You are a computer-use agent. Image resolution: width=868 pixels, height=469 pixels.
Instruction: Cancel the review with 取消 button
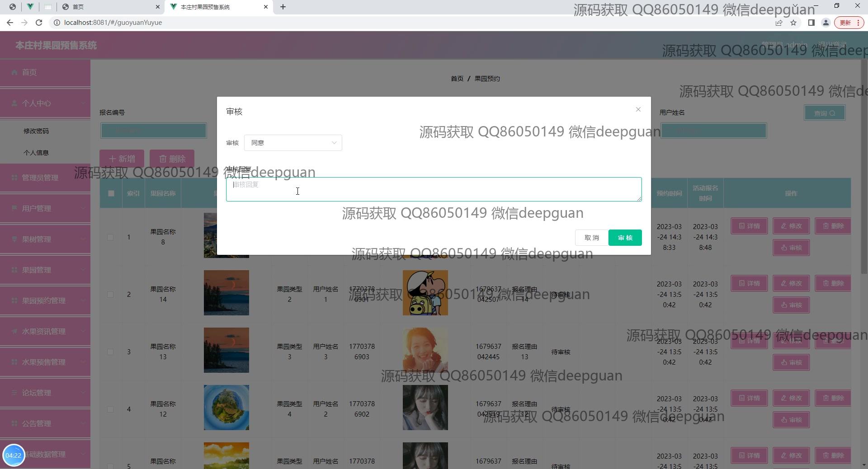pos(591,238)
